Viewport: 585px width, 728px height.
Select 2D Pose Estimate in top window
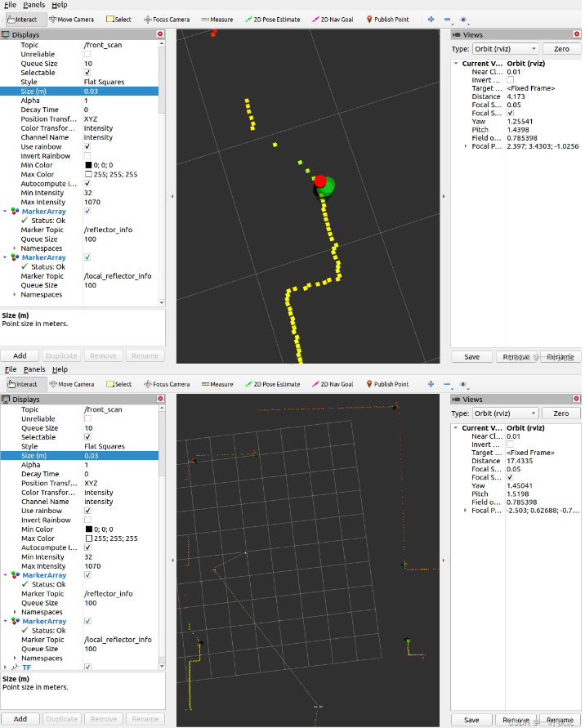(273, 20)
